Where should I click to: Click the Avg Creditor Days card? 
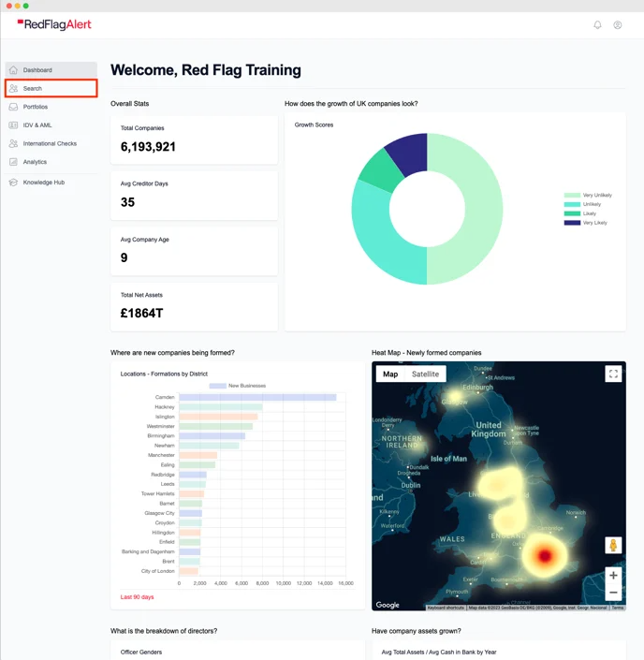click(194, 196)
